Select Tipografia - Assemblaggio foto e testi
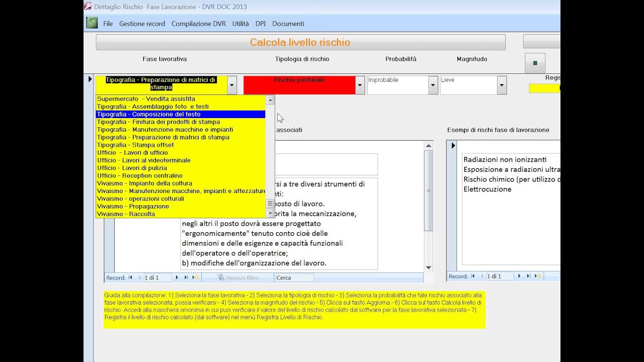The height and width of the screenshot is (362, 644). (x=181, y=107)
